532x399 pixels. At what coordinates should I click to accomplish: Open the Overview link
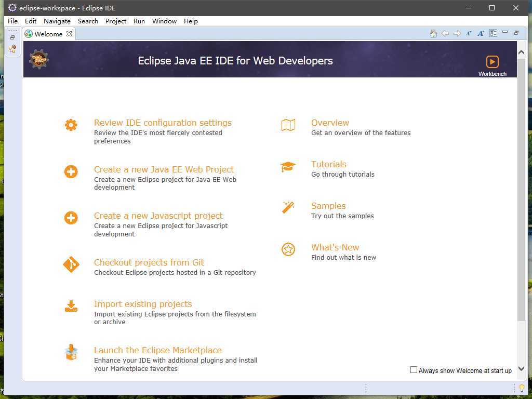(x=330, y=123)
